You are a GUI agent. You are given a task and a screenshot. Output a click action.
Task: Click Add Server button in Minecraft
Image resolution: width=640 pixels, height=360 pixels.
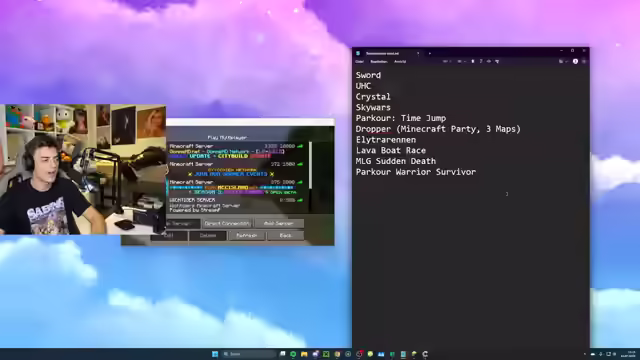(279, 223)
